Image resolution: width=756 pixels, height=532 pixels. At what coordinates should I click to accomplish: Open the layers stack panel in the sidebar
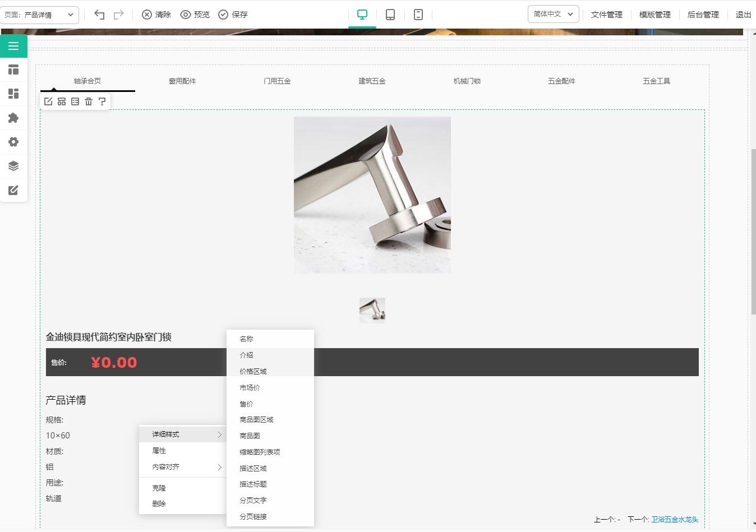coord(13,166)
